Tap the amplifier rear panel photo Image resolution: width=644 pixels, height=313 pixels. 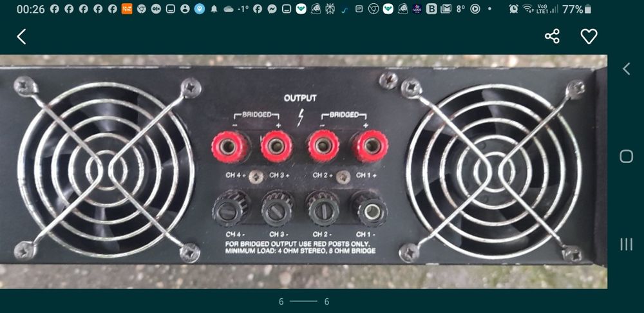(x=303, y=172)
